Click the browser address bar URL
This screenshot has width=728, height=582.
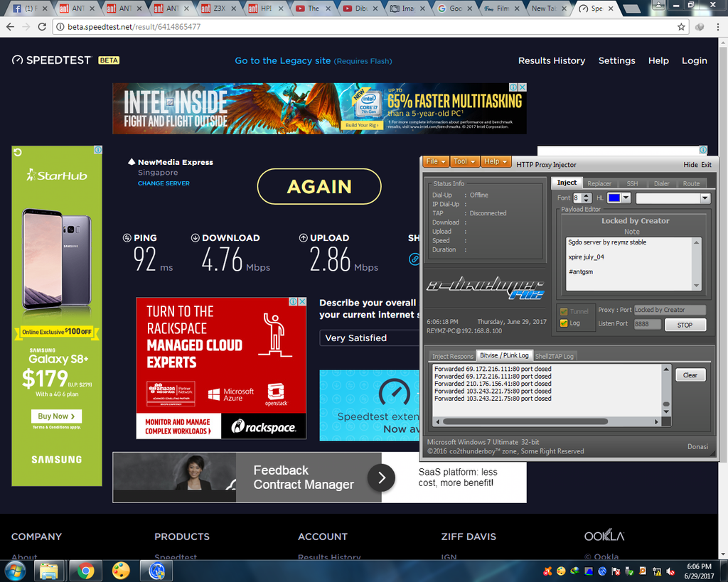tap(134, 27)
